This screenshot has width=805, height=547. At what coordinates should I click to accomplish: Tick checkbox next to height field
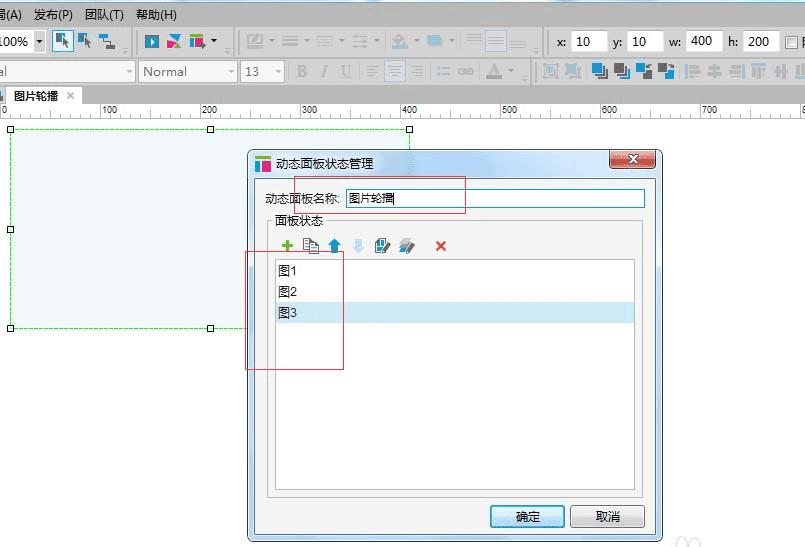coord(792,42)
